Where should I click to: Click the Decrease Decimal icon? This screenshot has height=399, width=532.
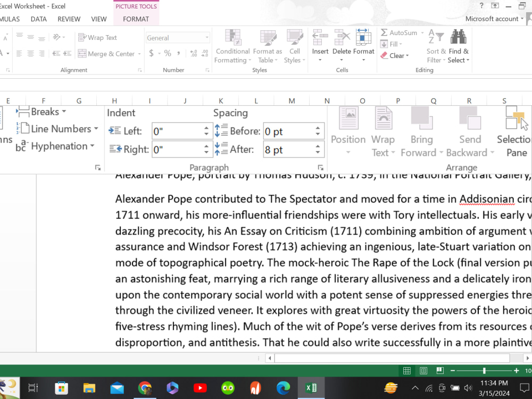205,53
